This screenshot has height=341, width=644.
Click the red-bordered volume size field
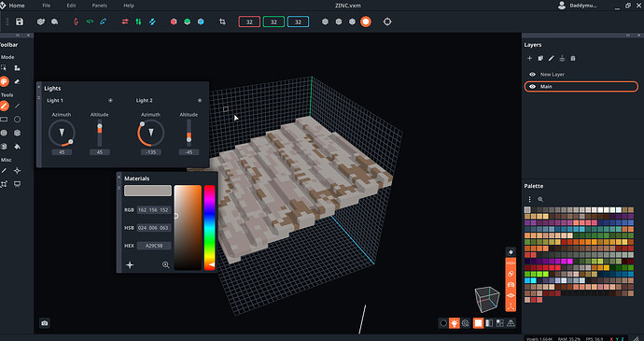pyautogui.click(x=249, y=21)
